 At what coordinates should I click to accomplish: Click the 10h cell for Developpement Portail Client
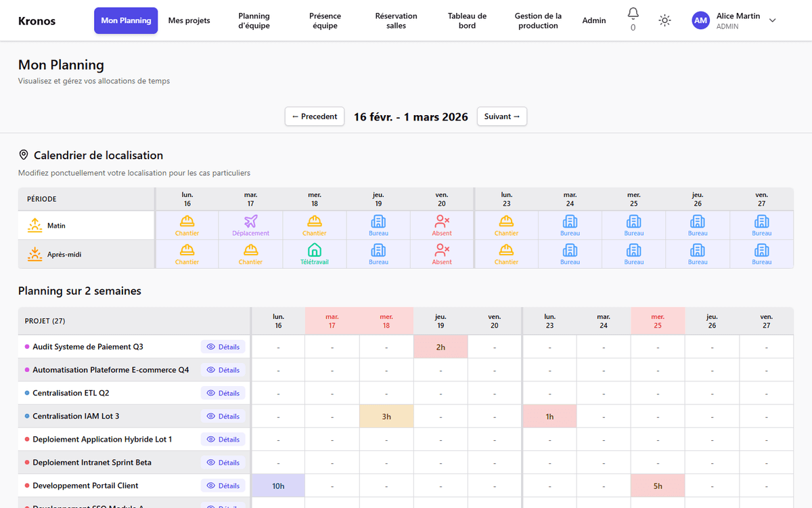click(x=277, y=486)
